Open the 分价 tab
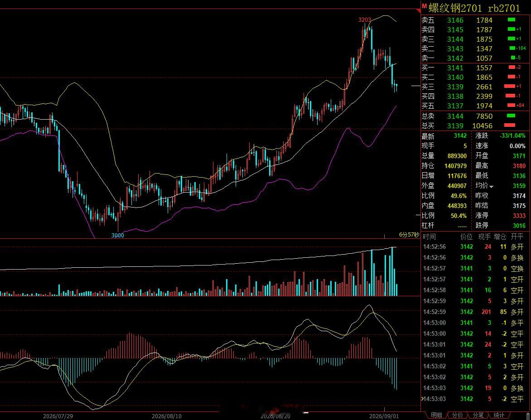This screenshot has width=531, height=420. click(x=457, y=415)
